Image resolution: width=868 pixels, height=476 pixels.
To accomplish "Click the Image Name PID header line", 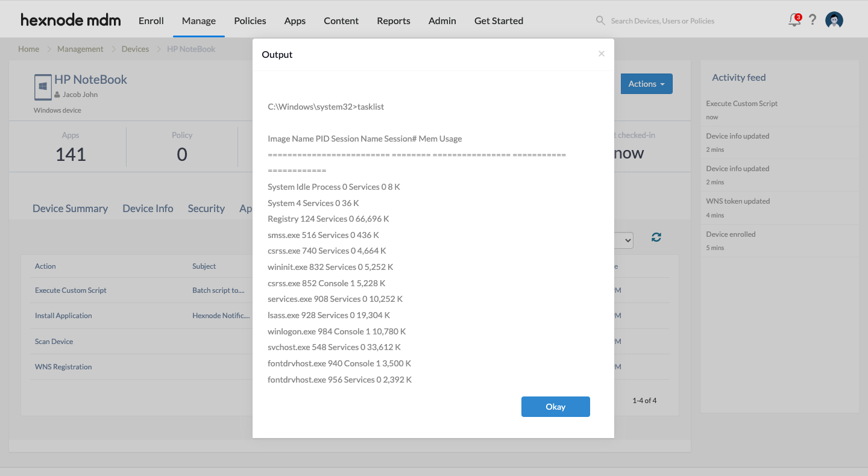I will point(365,139).
